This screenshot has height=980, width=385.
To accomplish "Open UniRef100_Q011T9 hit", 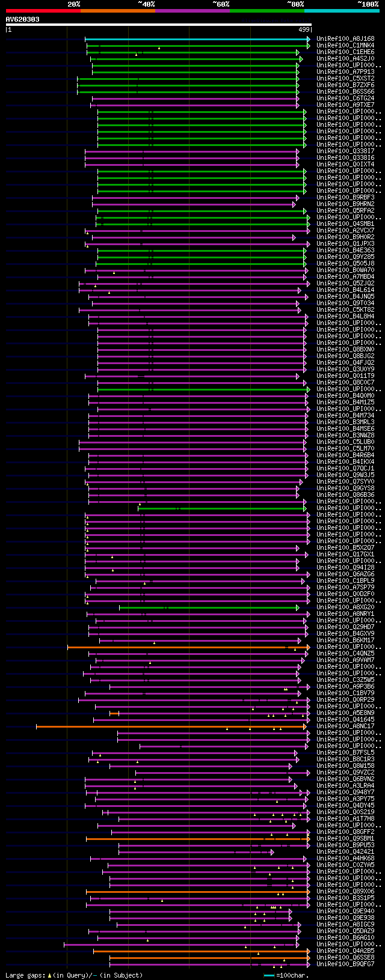I will pos(345,376).
